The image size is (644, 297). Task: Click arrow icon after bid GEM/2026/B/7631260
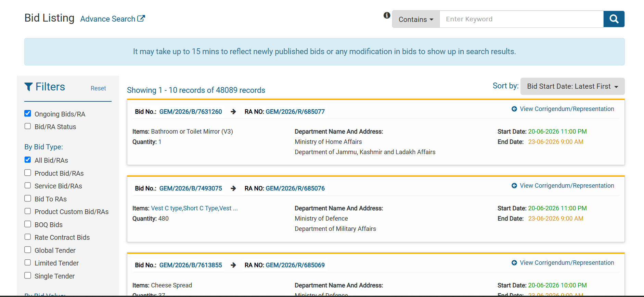coord(233,112)
